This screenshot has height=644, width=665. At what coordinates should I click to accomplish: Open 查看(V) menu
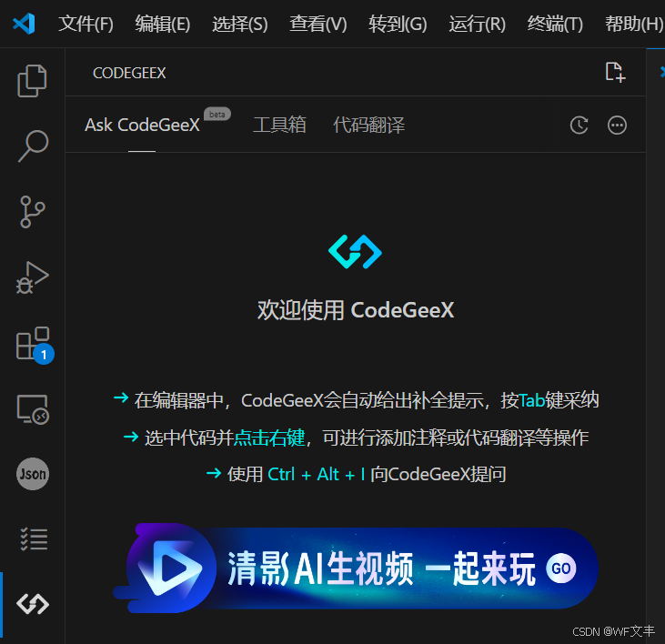pos(318,24)
